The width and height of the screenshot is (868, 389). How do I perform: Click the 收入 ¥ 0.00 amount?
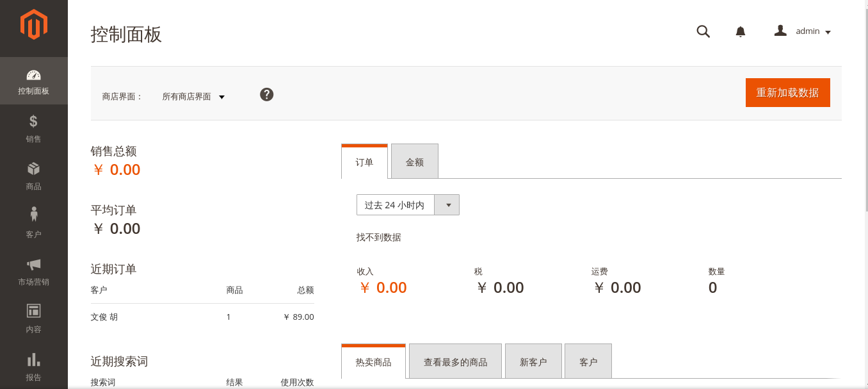click(383, 288)
